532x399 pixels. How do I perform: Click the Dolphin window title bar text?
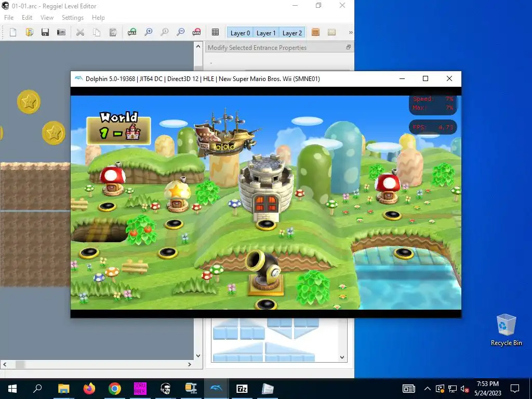tap(203, 79)
